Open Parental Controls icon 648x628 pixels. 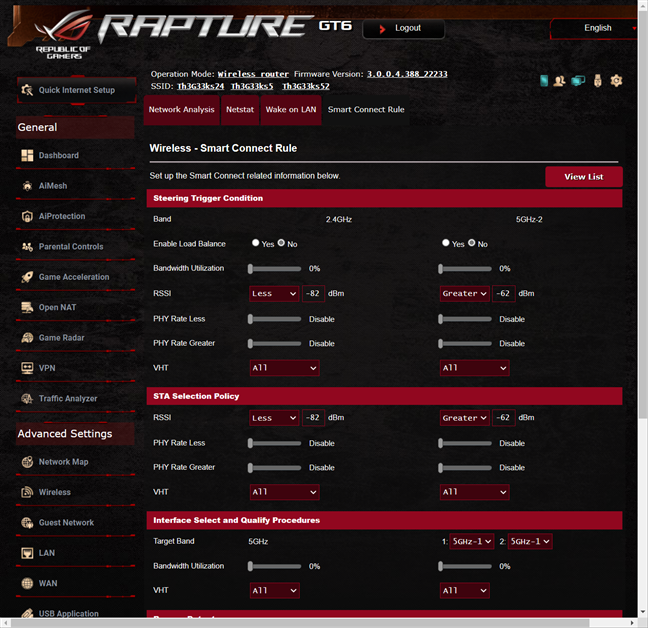[x=27, y=247]
